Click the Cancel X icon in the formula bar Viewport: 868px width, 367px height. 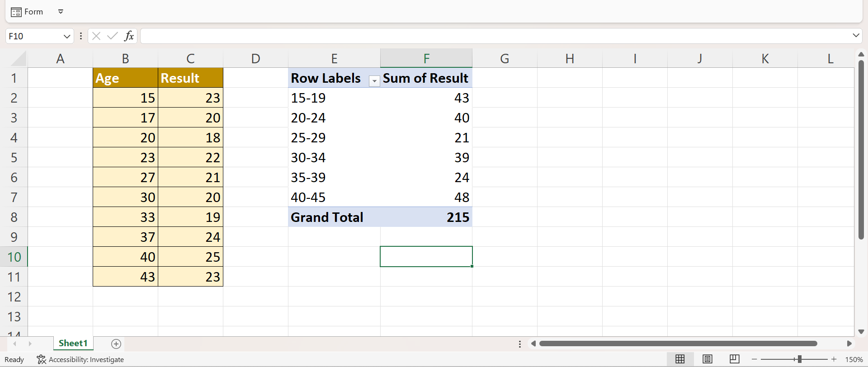coord(96,36)
